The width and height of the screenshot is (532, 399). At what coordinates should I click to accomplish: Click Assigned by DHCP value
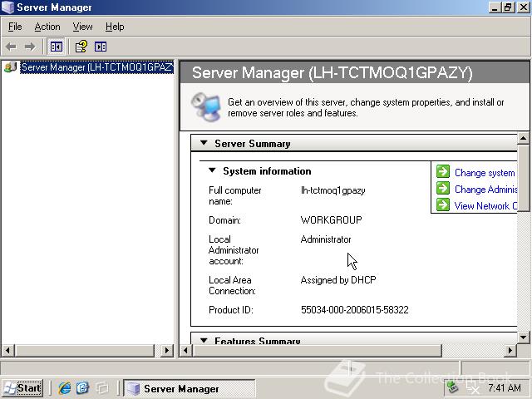(x=338, y=280)
